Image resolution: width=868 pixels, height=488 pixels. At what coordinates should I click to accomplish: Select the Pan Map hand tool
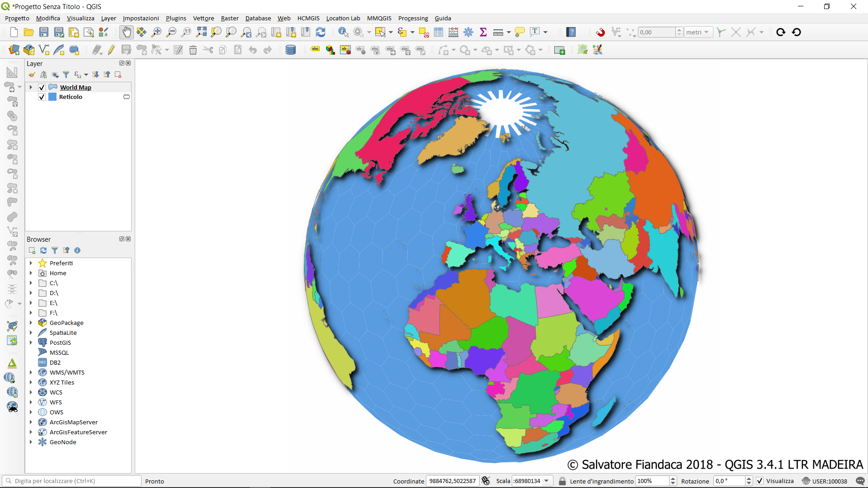127,32
